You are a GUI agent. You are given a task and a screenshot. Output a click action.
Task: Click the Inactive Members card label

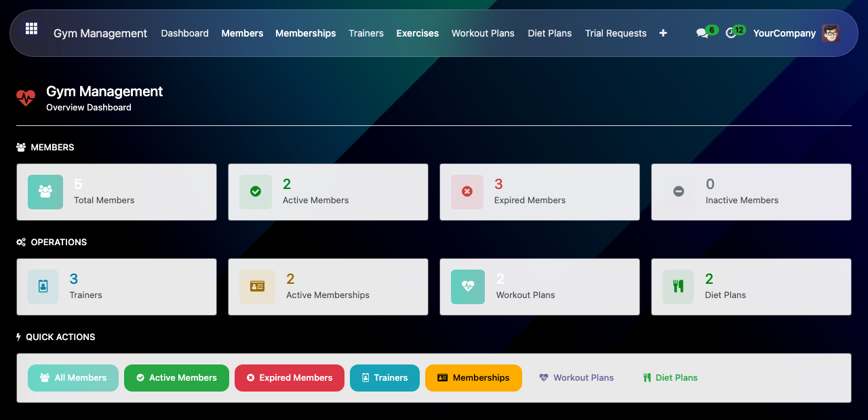pyautogui.click(x=742, y=201)
